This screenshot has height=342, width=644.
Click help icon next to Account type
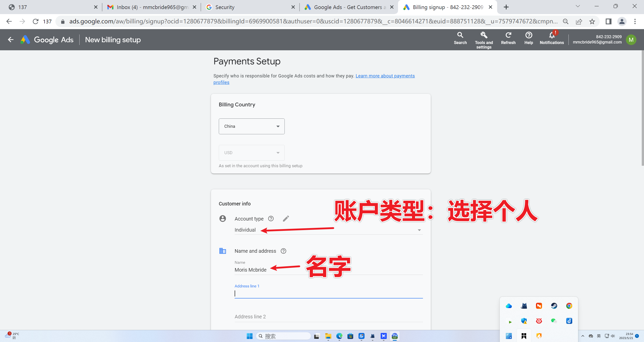click(x=271, y=219)
